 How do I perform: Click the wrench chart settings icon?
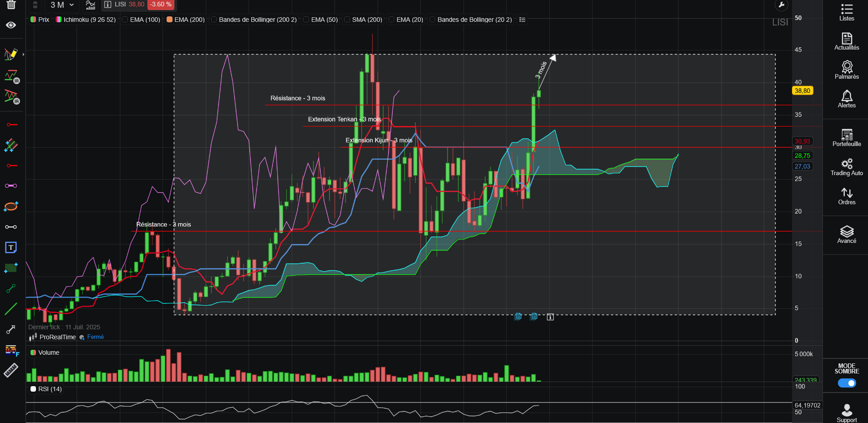pos(781,5)
